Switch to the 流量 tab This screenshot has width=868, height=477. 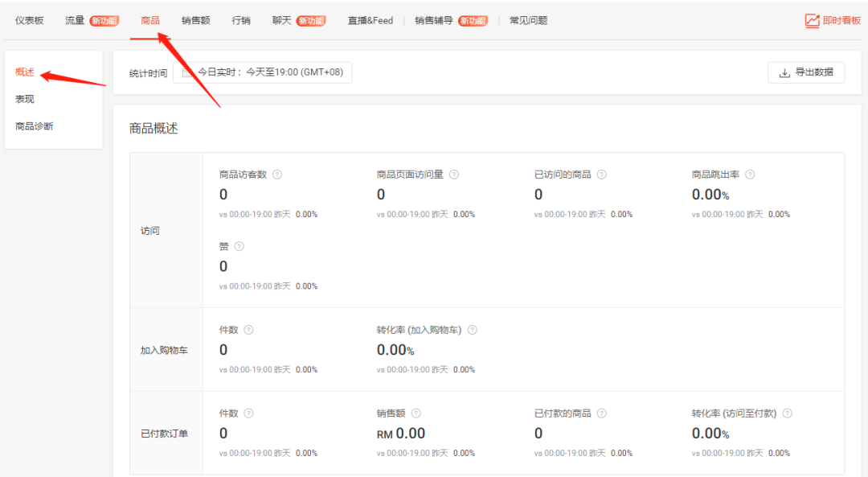click(x=74, y=20)
